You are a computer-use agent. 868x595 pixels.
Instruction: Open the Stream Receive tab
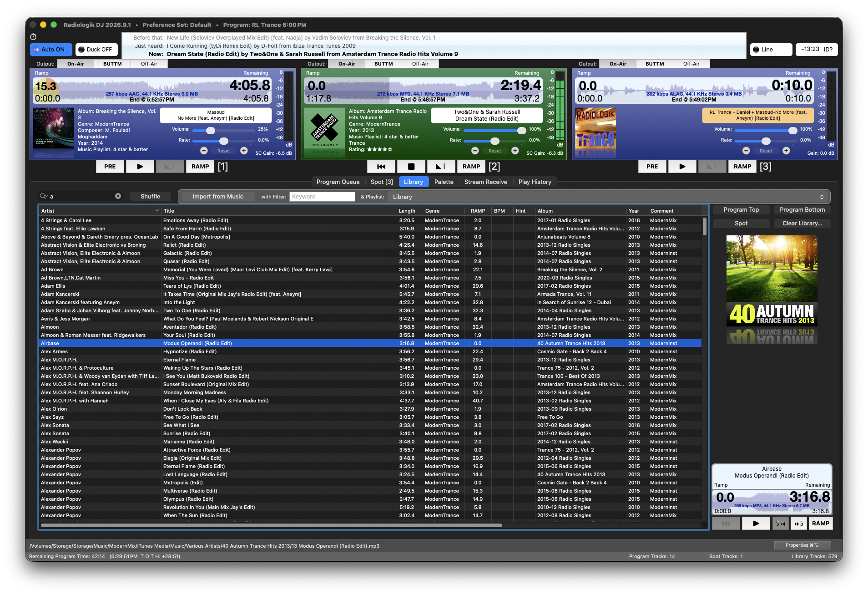click(x=485, y=182)
